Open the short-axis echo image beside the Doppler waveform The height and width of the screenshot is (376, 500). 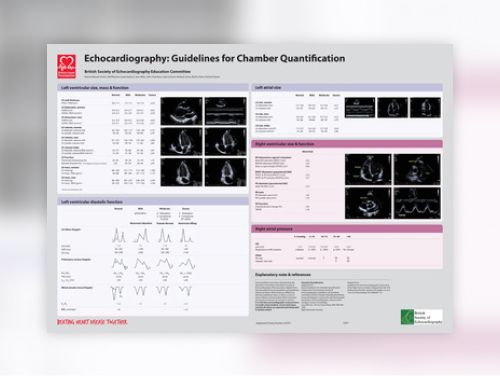[368, 203]
